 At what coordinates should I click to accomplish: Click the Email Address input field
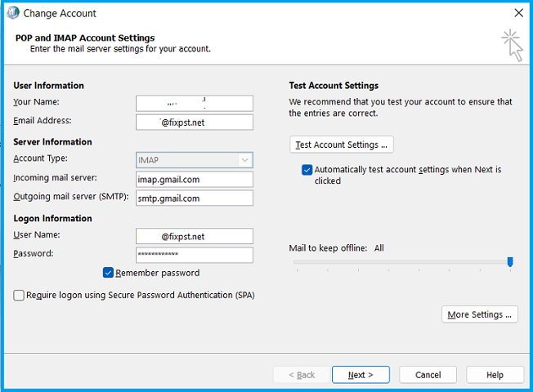point(195,122)
